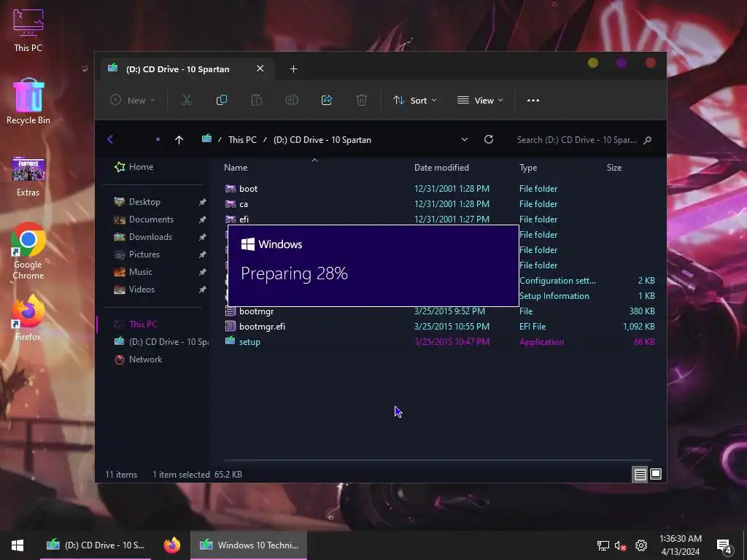
Task: Select Network in navigation pane
Action: click(x=138, y=359)
